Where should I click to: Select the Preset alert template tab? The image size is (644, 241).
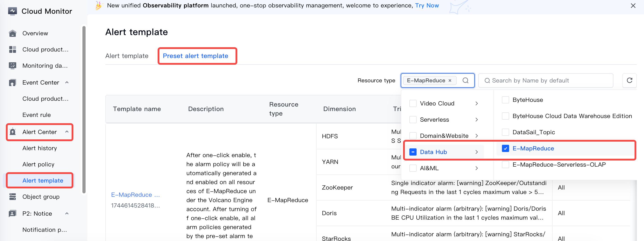pos(195,56)
